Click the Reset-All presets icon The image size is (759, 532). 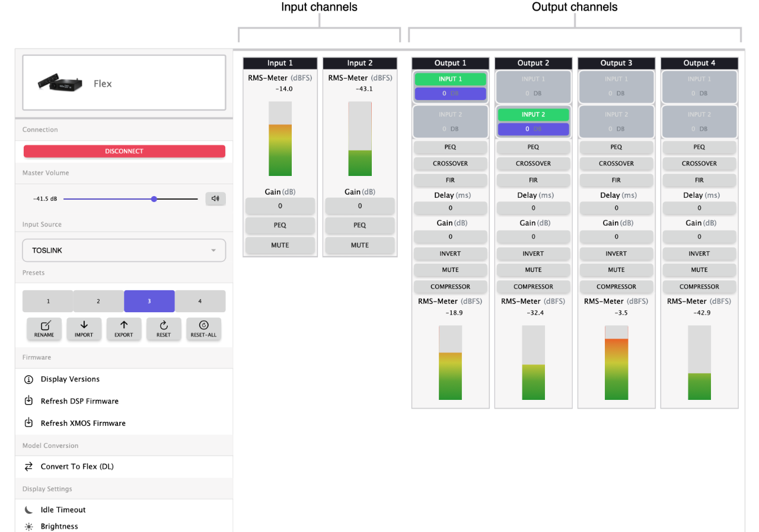coord(203,329)
